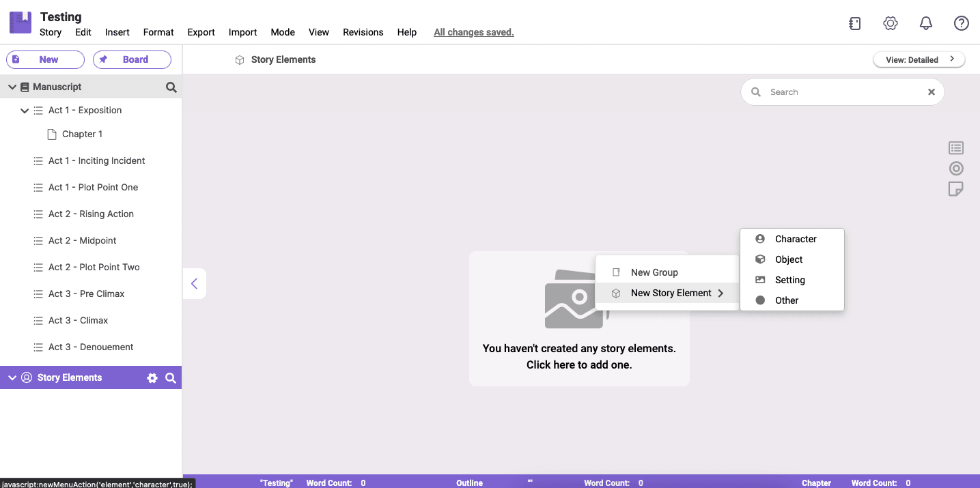Open the help question mark icon
The image size is (980, 488).
(x=962, y=23)
